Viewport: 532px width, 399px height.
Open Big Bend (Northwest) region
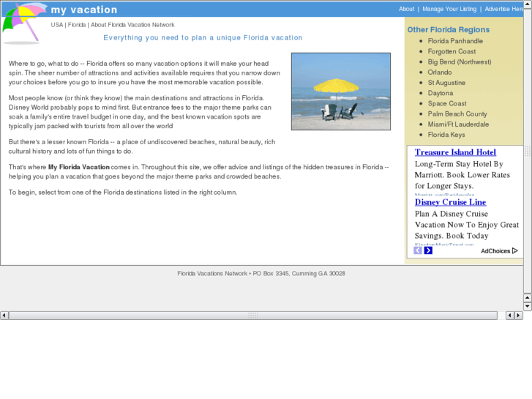(460, 61)
